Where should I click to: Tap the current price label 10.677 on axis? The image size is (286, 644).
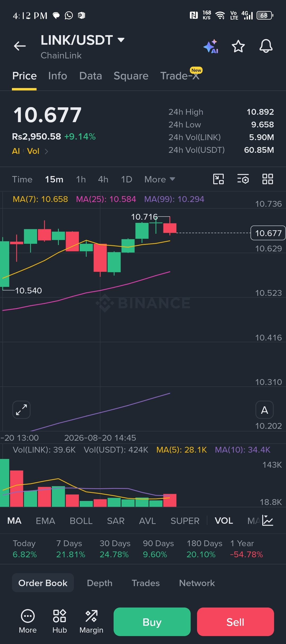[x=268, y=233]
